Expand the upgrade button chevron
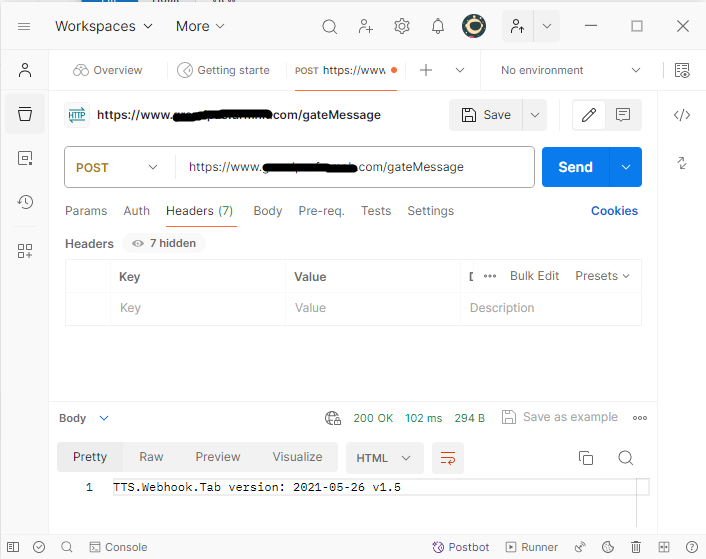Viewport: 706px width, 559px height. pyautogui.click(x=546, y=27)
